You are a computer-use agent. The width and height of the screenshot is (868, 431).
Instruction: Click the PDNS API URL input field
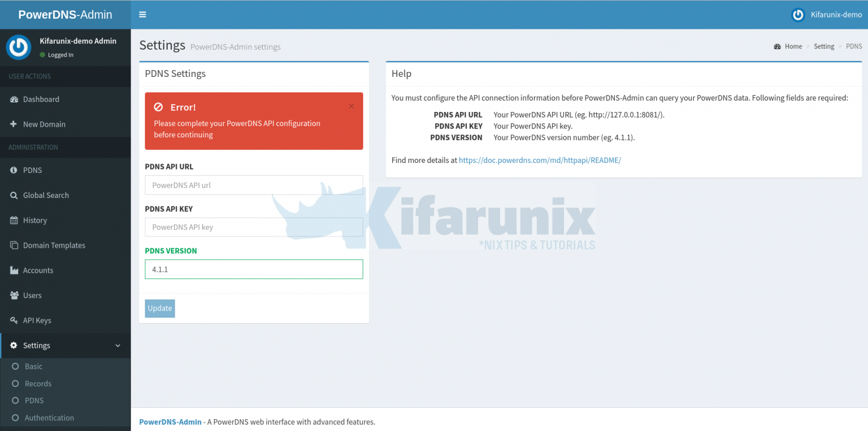254,185
